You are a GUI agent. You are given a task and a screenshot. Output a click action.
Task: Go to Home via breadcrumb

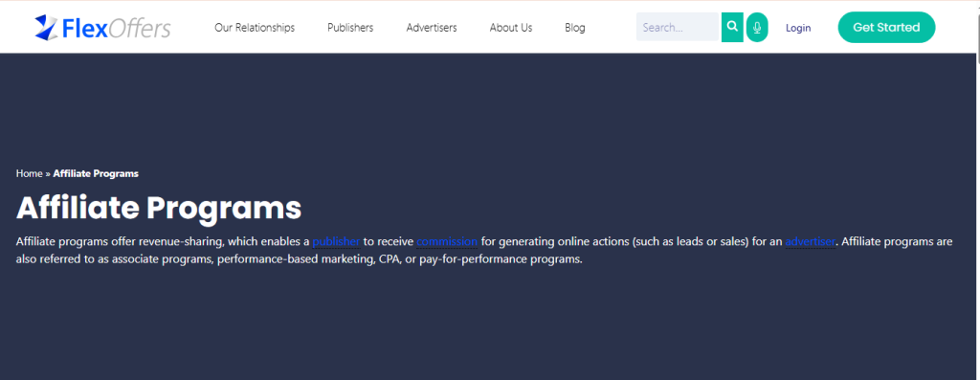[x=30, y=174]
